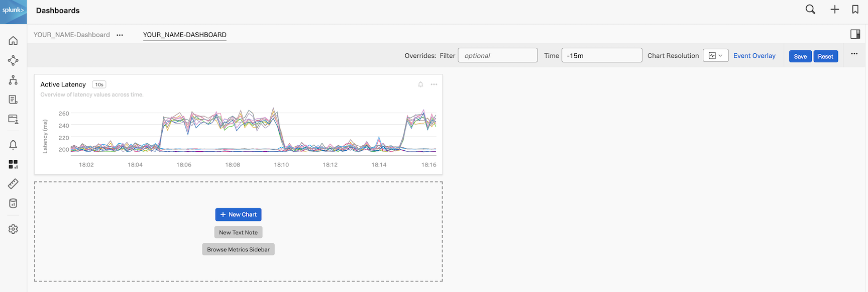Image resolution: width=868 pixels, height=292 pixels.
Task: Select the YOUR_NAME-Dashboard group label
Action: click(x=72, y=35)
